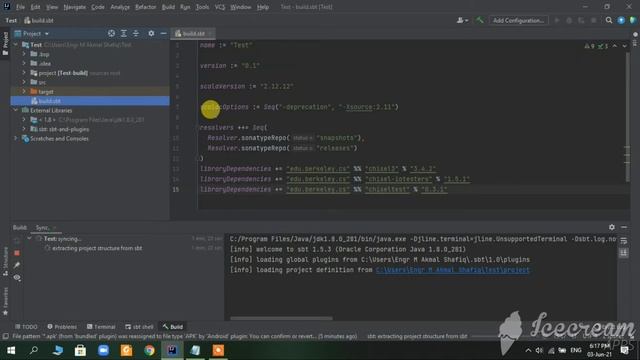Viewport: 640px width, 360px height.
Task: Click the editor vertical scrollbar
Action: pos(627,117)
